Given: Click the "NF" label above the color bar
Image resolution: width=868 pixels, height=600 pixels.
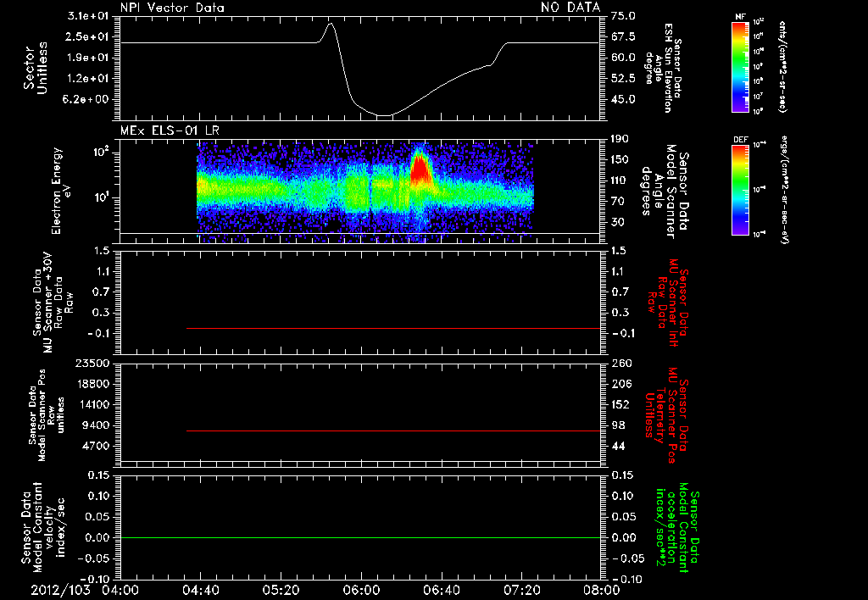Looking at the screenshot, I should tap(740, 17).
